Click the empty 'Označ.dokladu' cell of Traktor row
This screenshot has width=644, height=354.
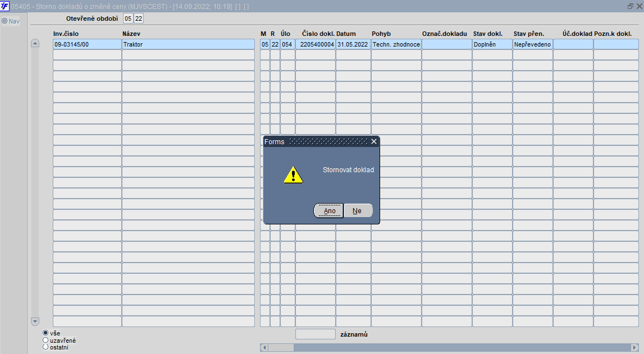[x=447, y=44]
